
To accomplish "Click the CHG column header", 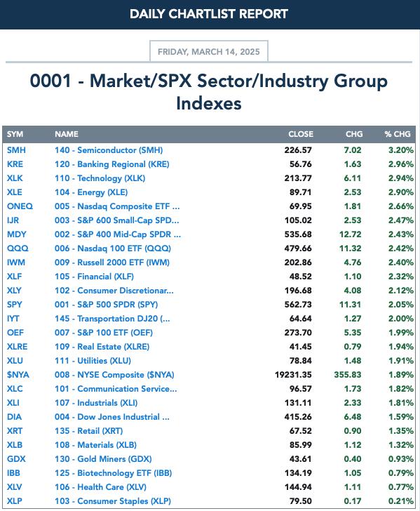I will point(354,134).
